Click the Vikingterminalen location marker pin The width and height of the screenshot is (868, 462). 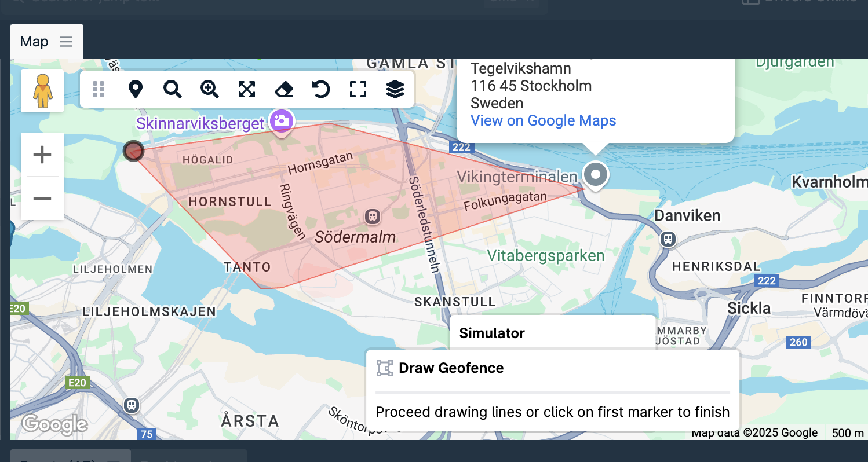pos(595,175)
